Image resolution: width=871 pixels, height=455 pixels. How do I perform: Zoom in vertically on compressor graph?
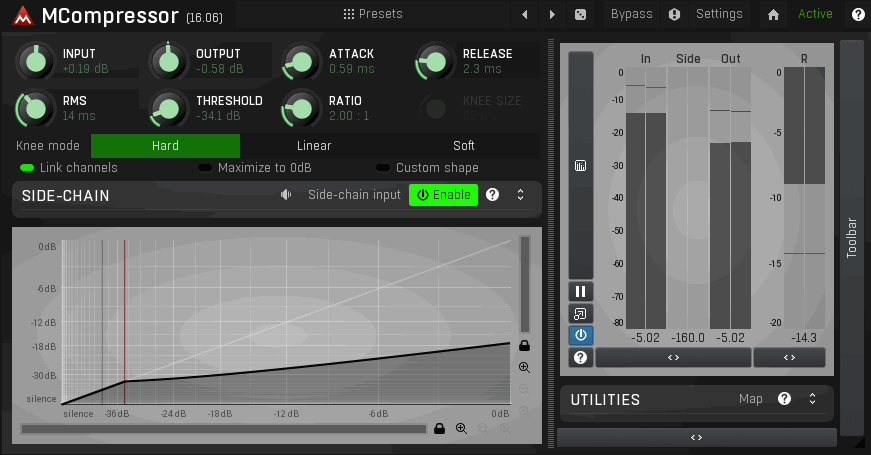524,367
